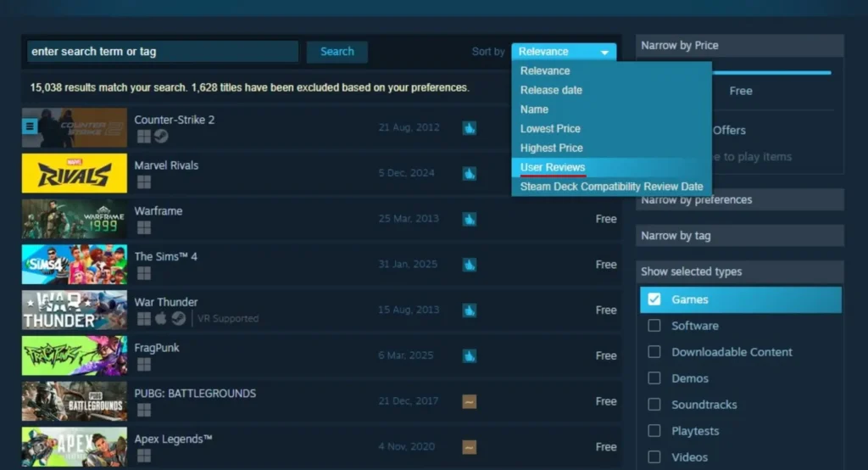Tick the Demos type checkbox
Image resolution: width=868 pixels, height=470 pixels.
click(654, 378)
